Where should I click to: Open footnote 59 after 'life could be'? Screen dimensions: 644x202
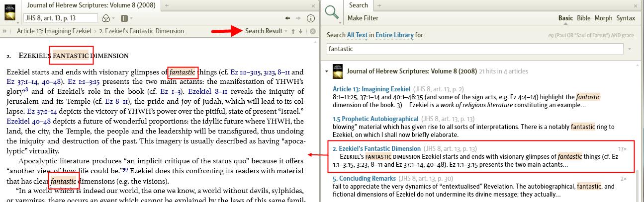pos(125,170)
